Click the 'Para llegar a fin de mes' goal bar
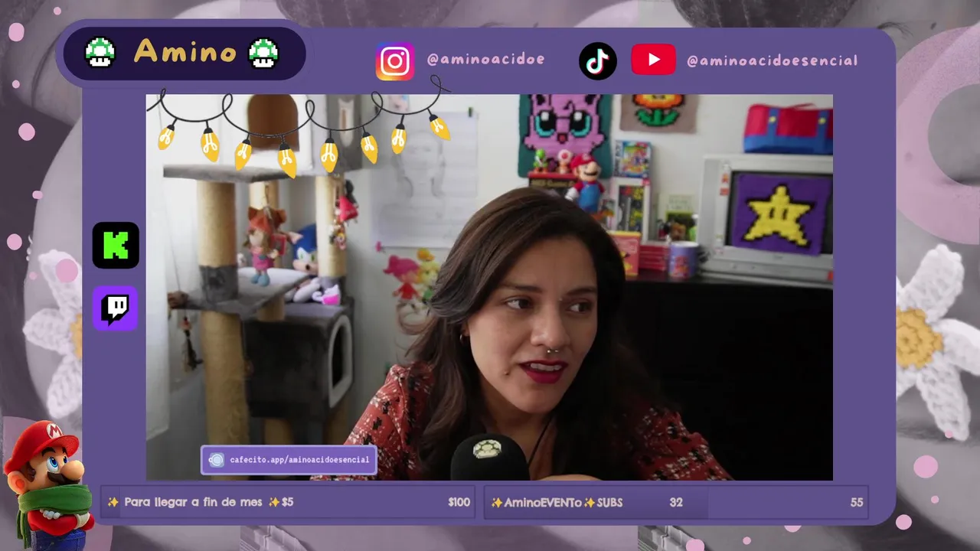This screenshot has height=551, width=980. pos(288,502)
